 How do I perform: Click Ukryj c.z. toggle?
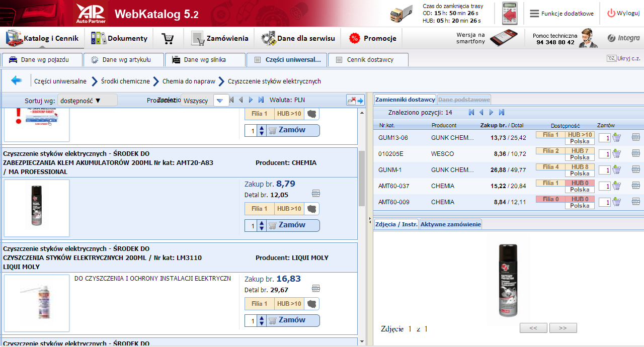click(623, 58)
